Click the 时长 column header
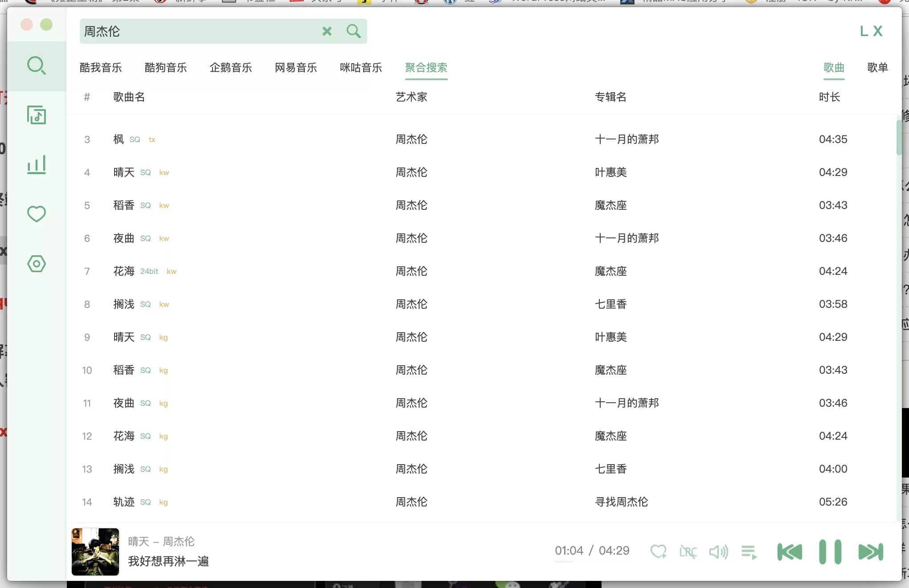Screen dimensions: 909x588 [829, 97]
